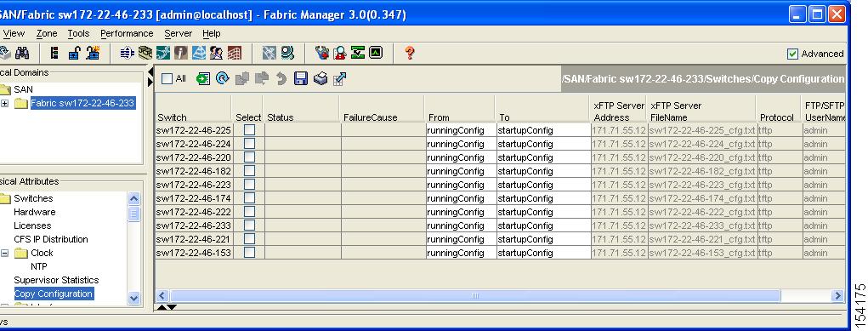
Task: Open To cell dropdown for sw172-22-46-153
Action: (x=543, y=253)
